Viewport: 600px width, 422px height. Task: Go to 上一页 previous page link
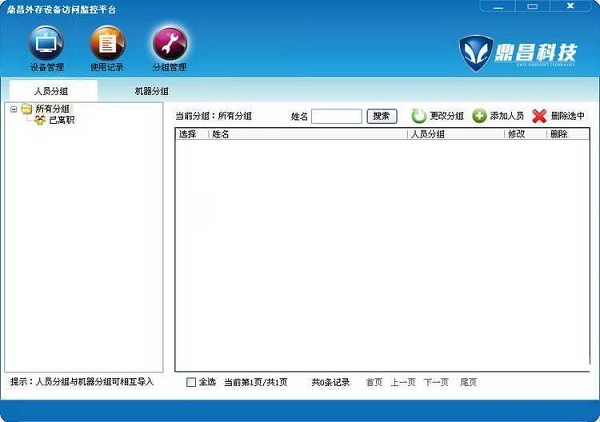[403, 382]
